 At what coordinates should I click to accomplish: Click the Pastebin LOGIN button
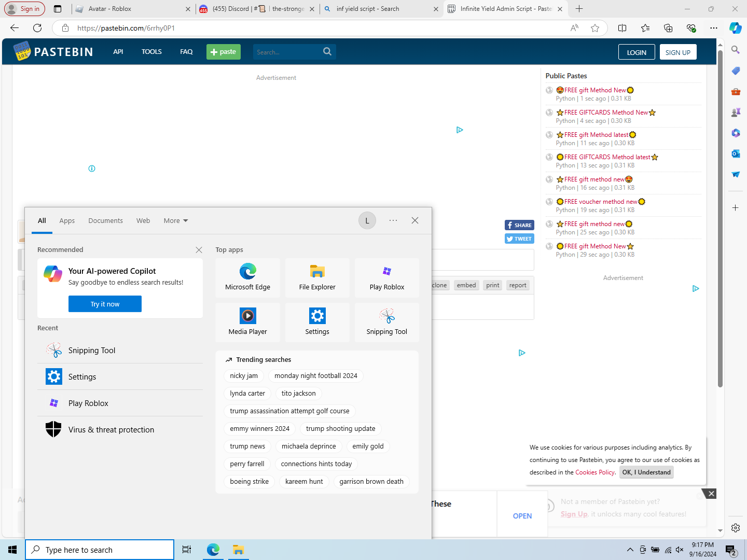(x=637, y=52)
